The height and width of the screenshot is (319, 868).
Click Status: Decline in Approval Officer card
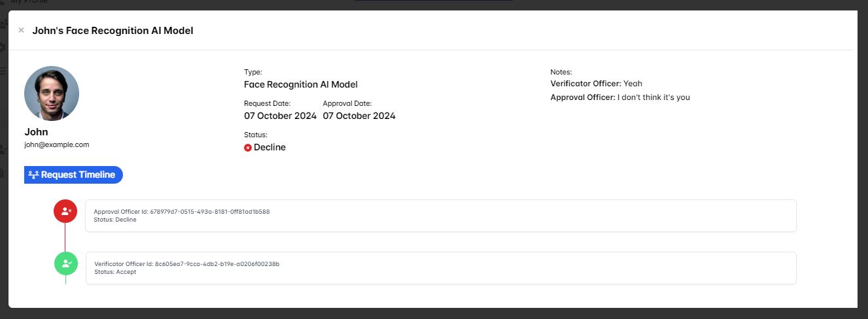[x=115, y=220]
